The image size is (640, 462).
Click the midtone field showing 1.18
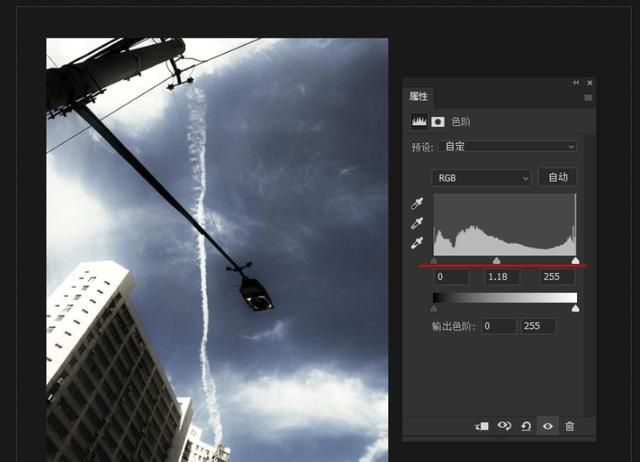(502, 277)
